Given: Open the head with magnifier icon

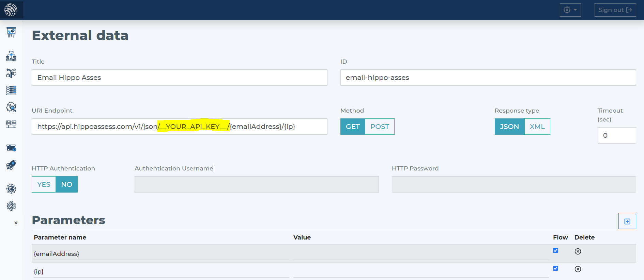Looking at the screenshot, I should 11,107.
